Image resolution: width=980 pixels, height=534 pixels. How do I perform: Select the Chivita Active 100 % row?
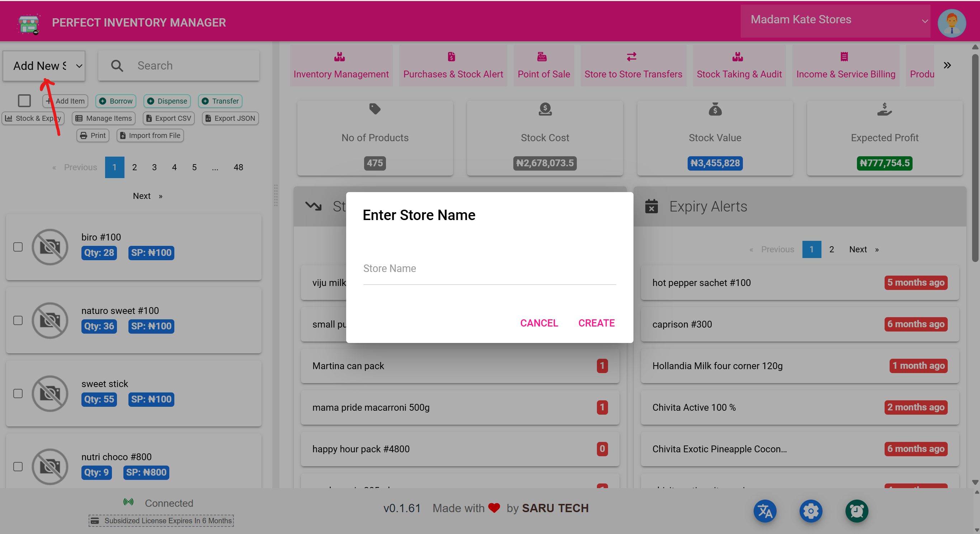click(799, 408)
